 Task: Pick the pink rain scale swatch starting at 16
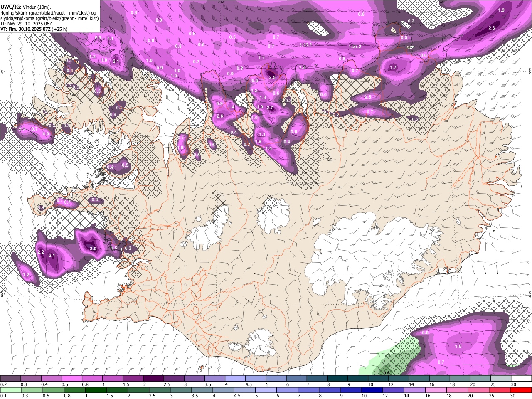coord(435,389)
